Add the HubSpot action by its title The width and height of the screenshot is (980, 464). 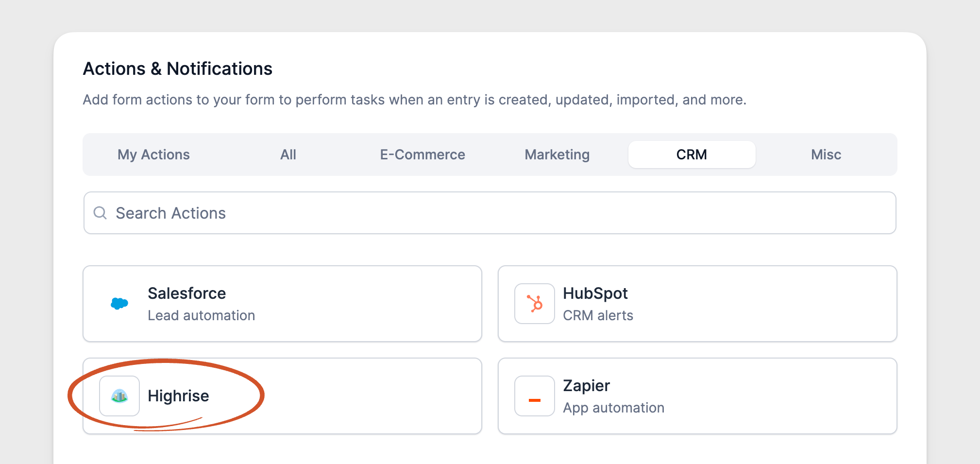595,293
